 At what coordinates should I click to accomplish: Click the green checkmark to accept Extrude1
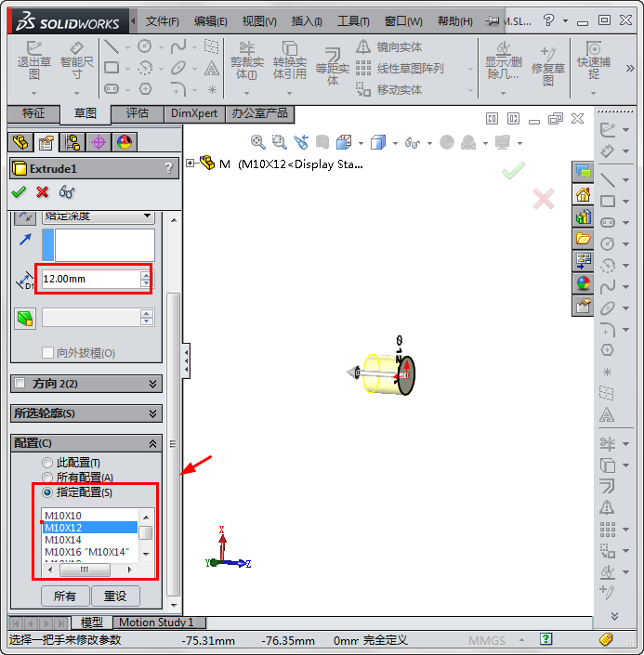pos(19,191)
